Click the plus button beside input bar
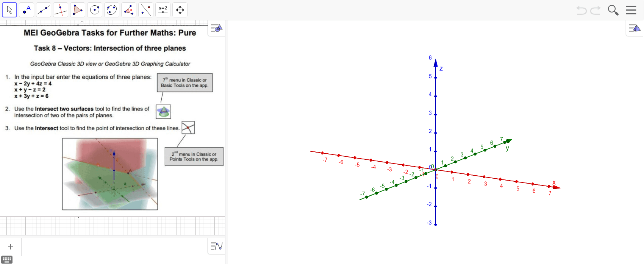Viewport: 644px width, 265px height. click(x=11, y=247)
